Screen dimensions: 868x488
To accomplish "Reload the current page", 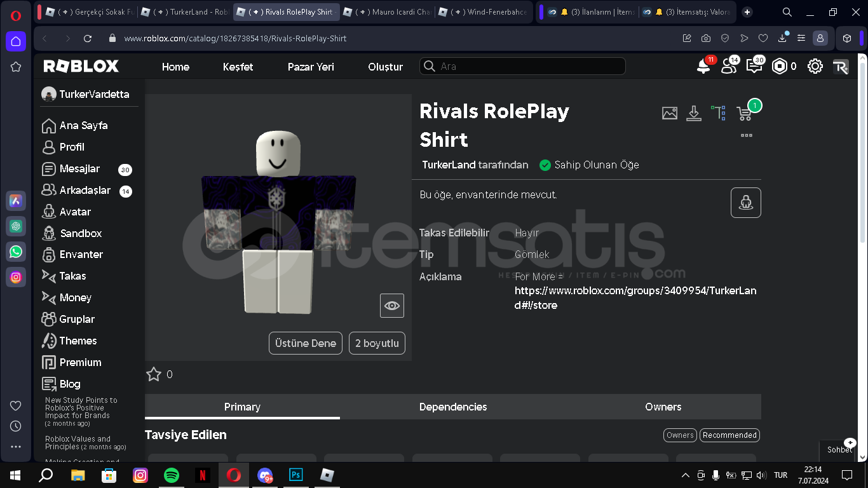I will coord(88,38).
